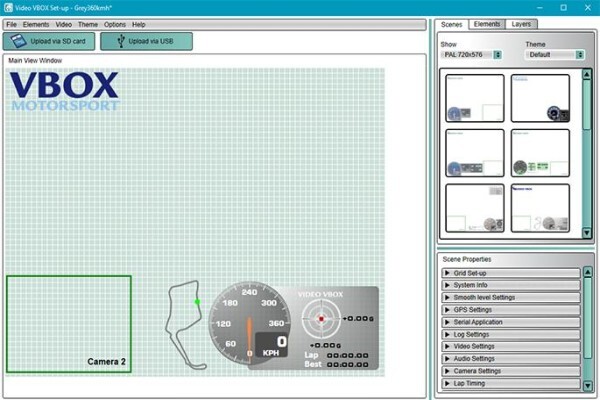Select scene thumbnail with green gauge elements
Screen dimensions: 600x400
(540, 153)
